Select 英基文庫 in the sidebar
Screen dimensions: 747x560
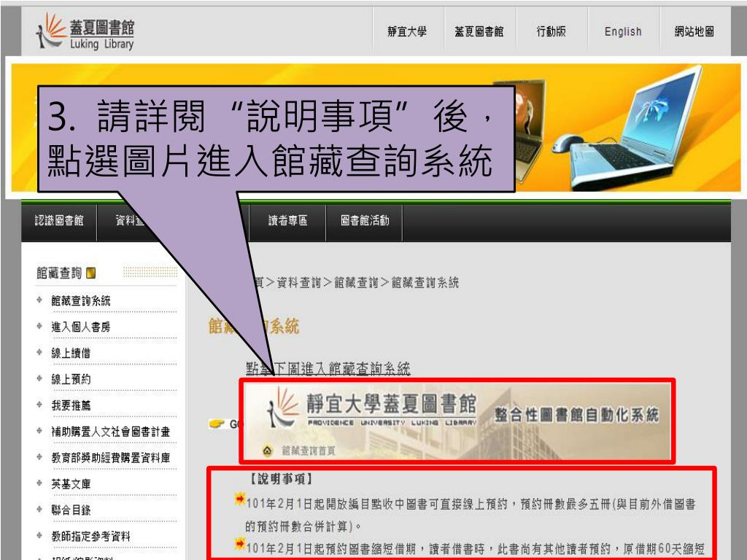click(x=71, y=484)
